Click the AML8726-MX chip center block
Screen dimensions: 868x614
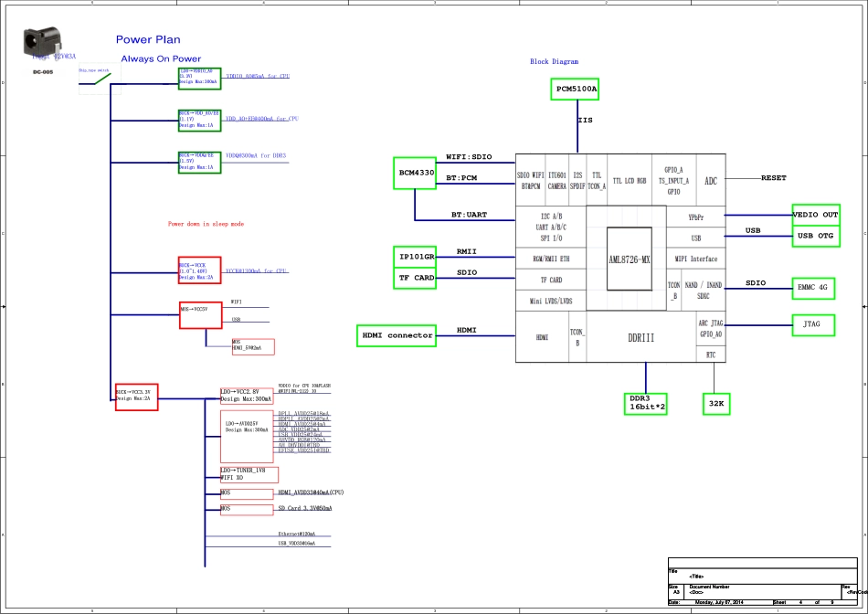click(x=630, y=259)
